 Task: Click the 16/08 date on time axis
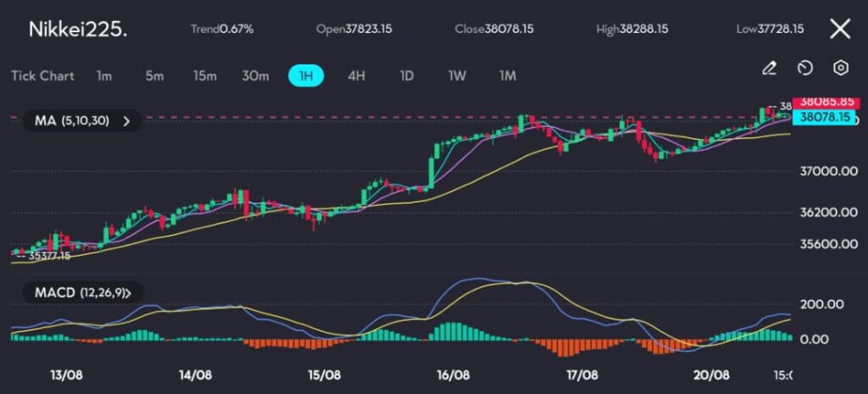point(453,374)
